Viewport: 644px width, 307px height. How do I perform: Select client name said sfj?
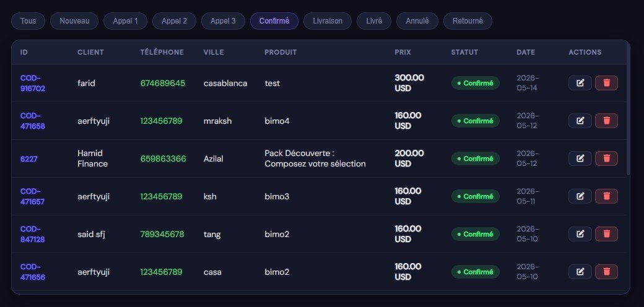[91, 235]
